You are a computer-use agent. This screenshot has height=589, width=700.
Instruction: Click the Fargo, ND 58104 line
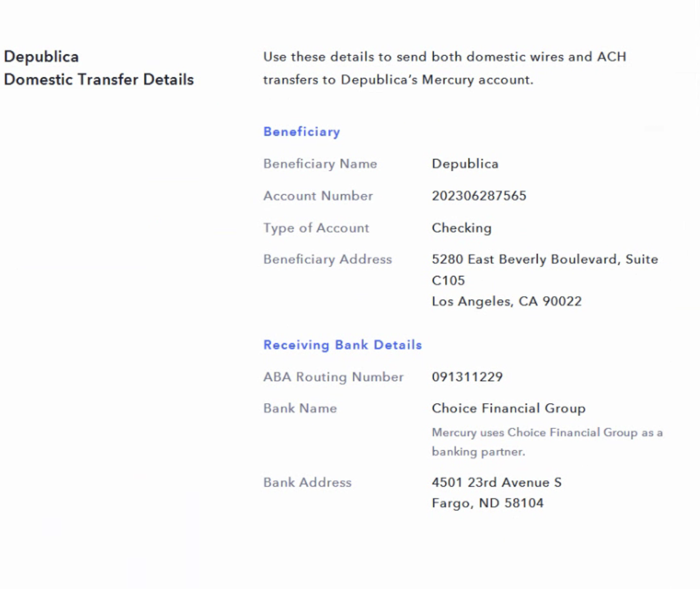[x=487, y=503]
